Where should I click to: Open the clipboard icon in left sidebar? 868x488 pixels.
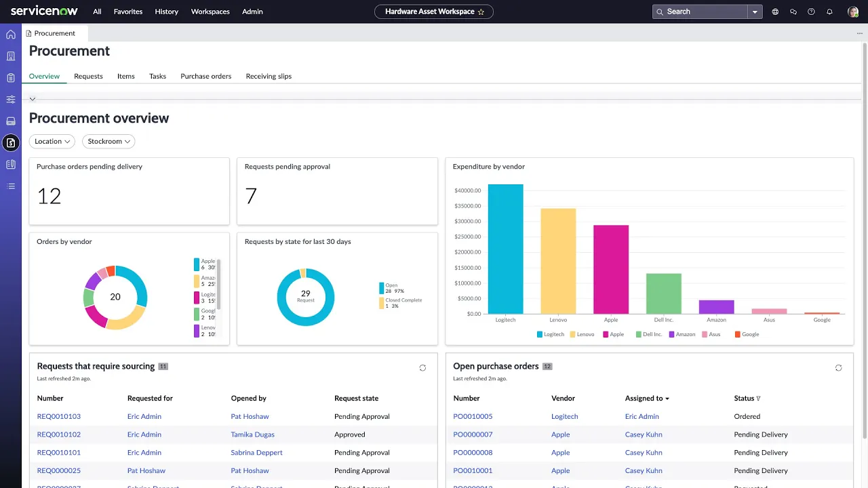(11, 78)
